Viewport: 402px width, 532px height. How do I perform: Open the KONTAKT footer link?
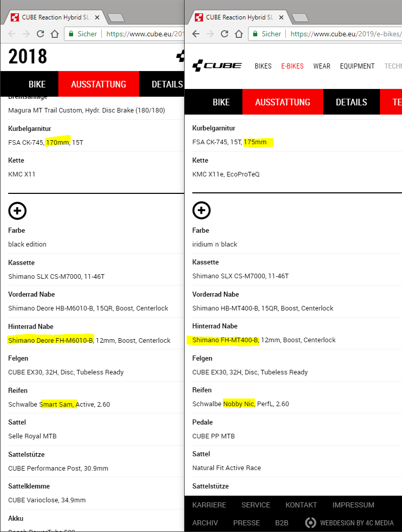click(301, 505)
